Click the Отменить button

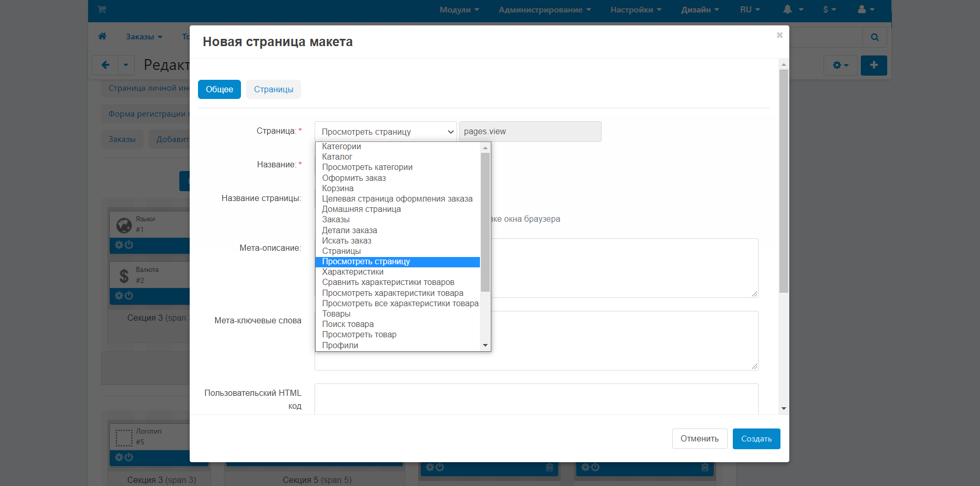click(699, 439)
